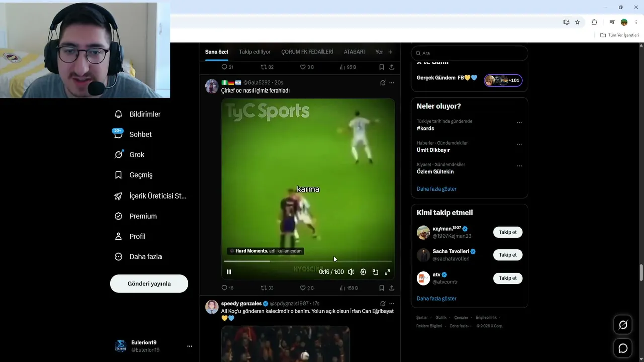
Task: Open Chrome extensions puzzle icon
Action: [594, 22]
